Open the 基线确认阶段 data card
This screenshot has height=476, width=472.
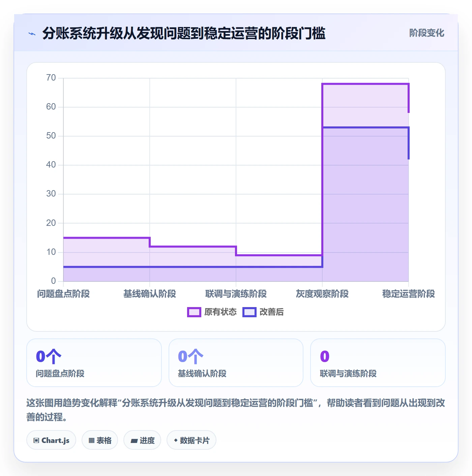pos(236,363)
